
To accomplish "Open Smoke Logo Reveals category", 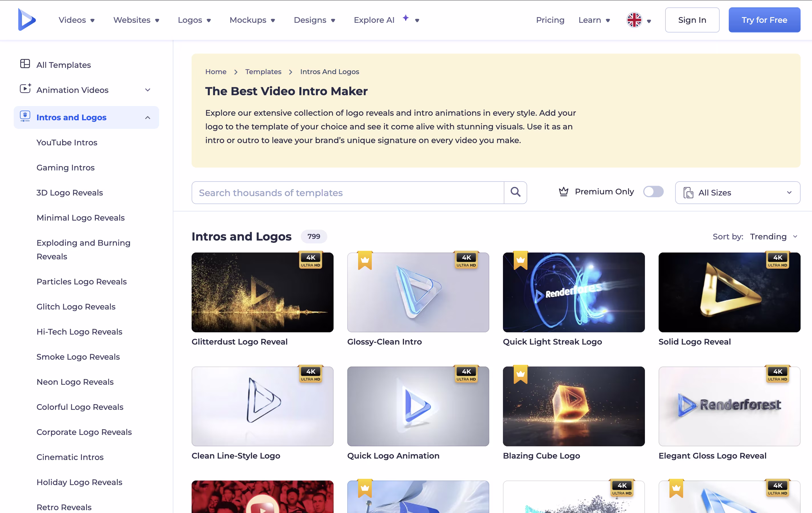I will (x=78, y=357).
